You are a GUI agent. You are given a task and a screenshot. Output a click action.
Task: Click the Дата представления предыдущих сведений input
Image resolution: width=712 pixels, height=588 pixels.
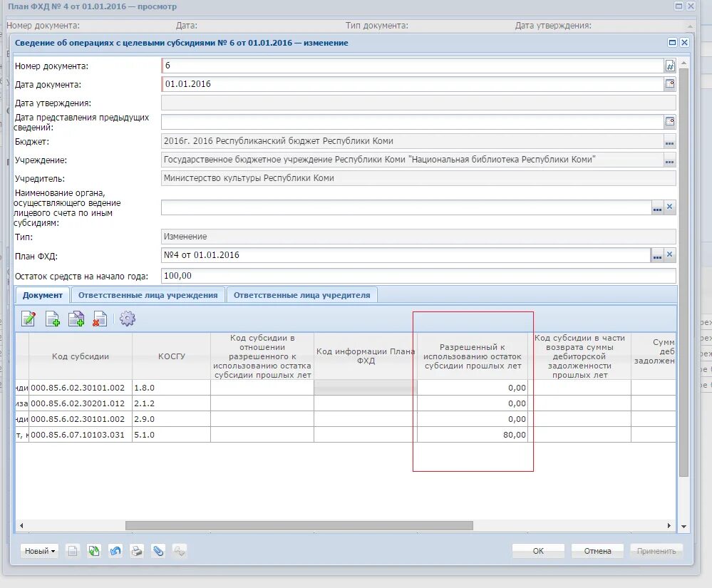point(413,121)
